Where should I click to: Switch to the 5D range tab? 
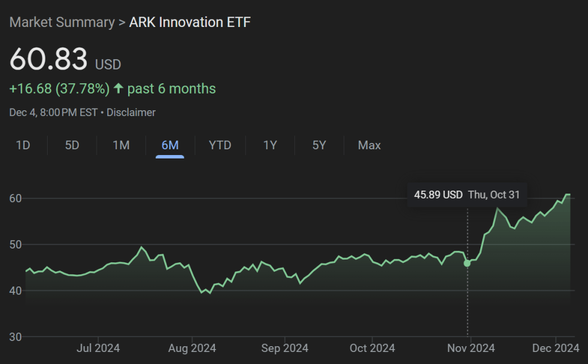(x=72, y=145)
